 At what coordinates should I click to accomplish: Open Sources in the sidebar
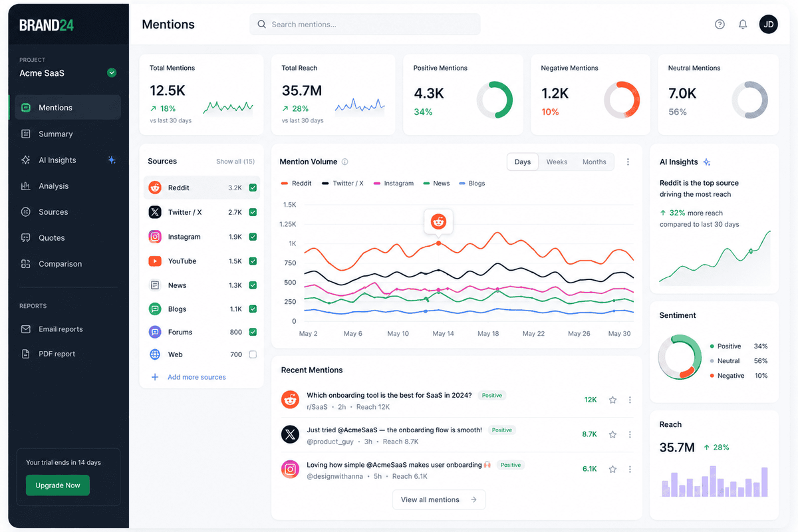tap(68, 212)
